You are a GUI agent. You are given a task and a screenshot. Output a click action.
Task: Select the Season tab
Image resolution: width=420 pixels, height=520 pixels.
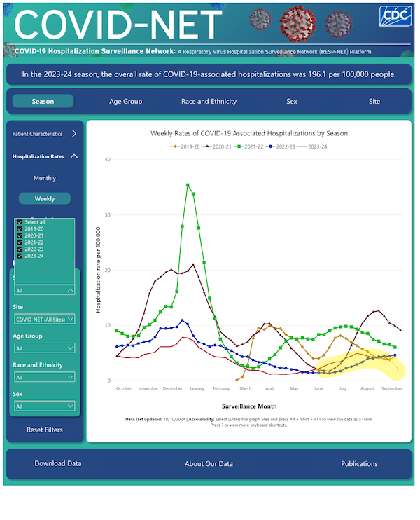tap(43, 101)
